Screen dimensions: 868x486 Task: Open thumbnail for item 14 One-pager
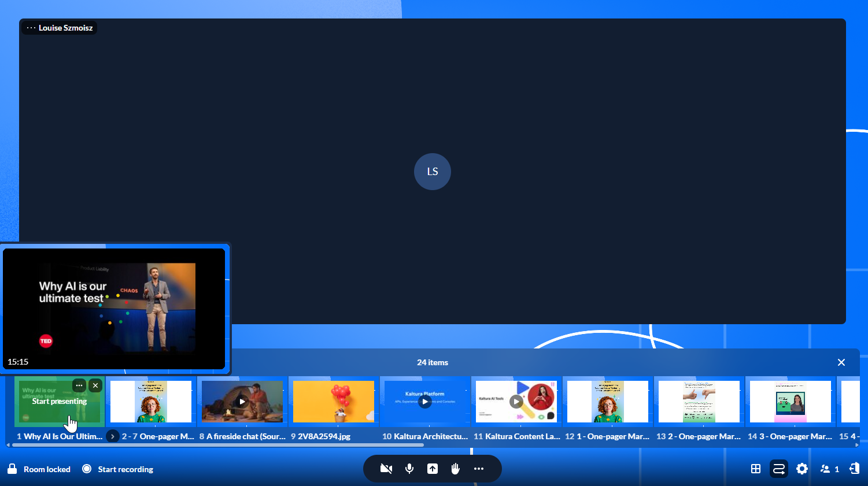[x=791, y=402]
